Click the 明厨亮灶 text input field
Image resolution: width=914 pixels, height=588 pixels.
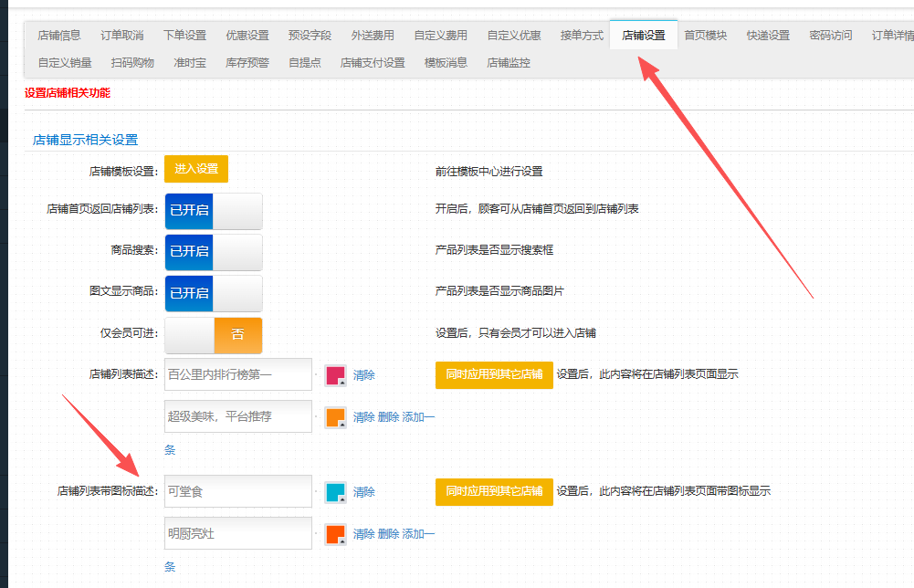[x=237, y=534]
